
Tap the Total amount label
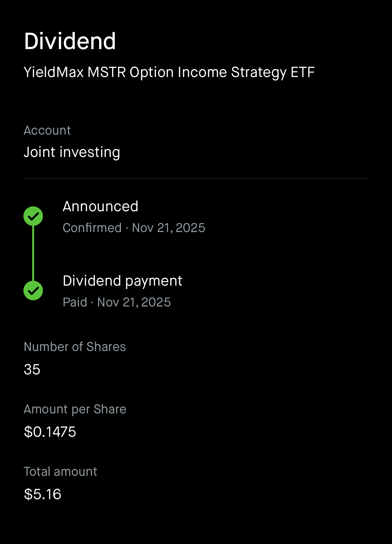tap(60, 472)
